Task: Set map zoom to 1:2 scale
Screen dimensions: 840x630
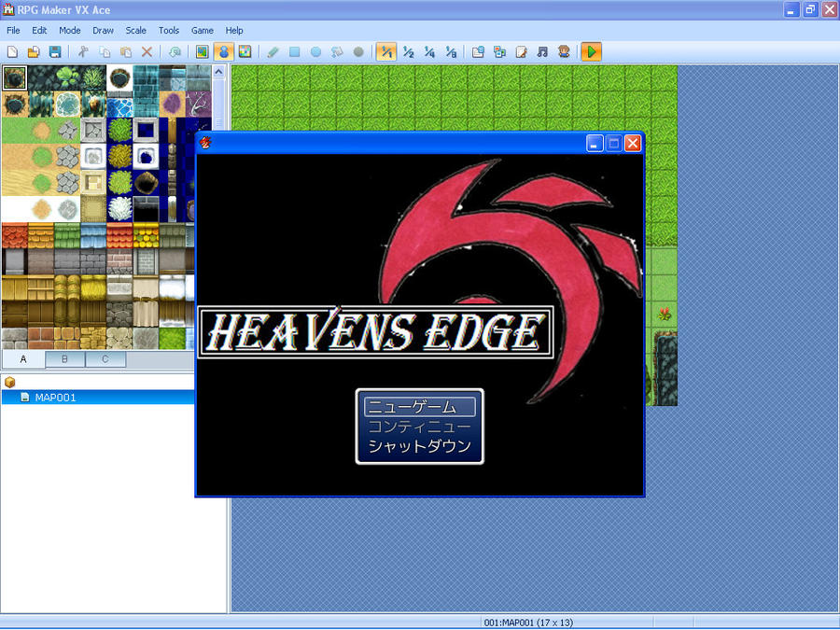Action: coord(408,51)
